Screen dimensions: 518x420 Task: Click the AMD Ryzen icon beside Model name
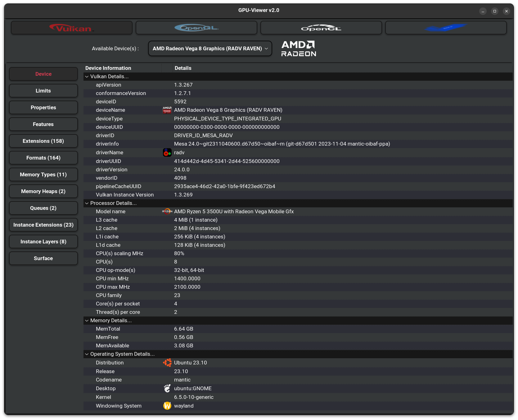pyautogui.click(x=167, y=211)
